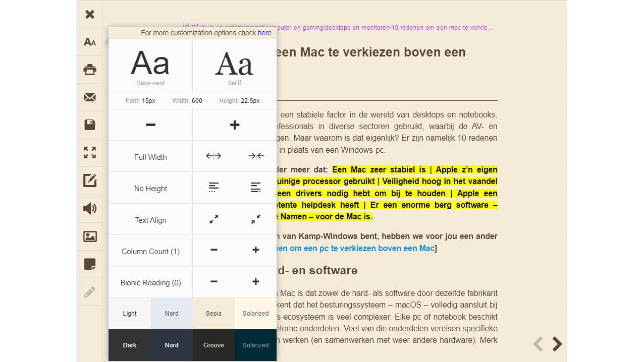Apply the light Nord theme swatch
Viewport: 644px width, 362px height.
(x=172, y=313)
